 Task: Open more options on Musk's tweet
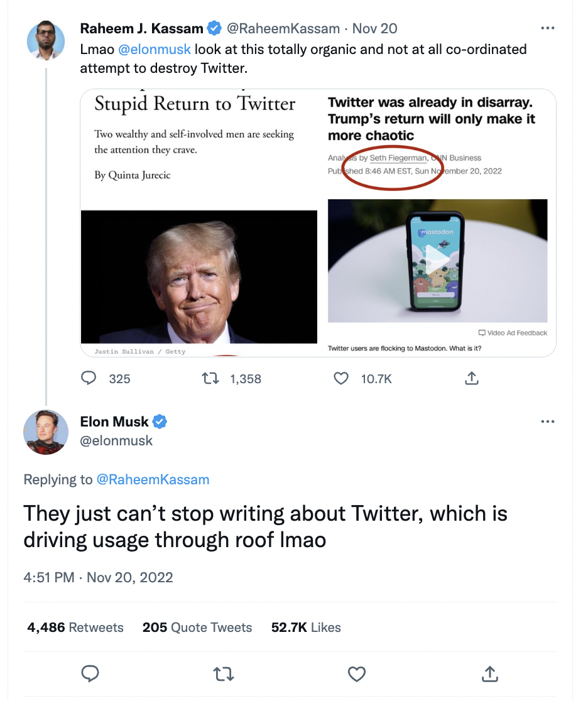(x=547, y=421)
